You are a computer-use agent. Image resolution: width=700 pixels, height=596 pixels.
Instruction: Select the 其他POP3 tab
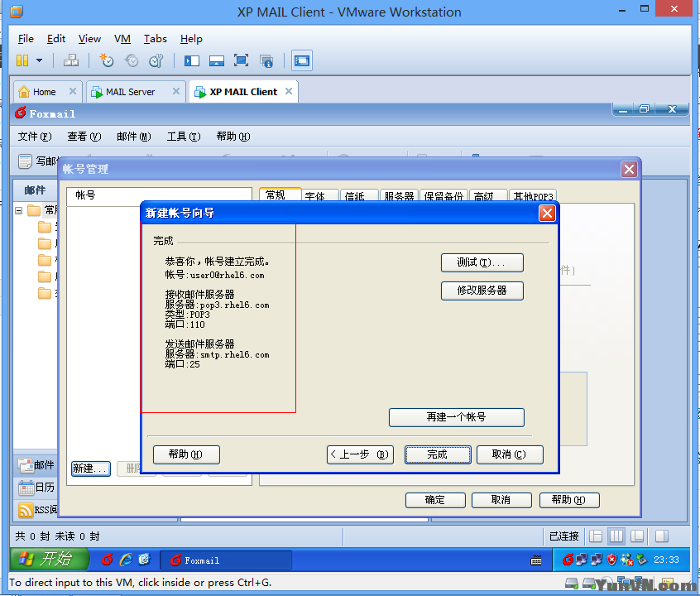533,195
